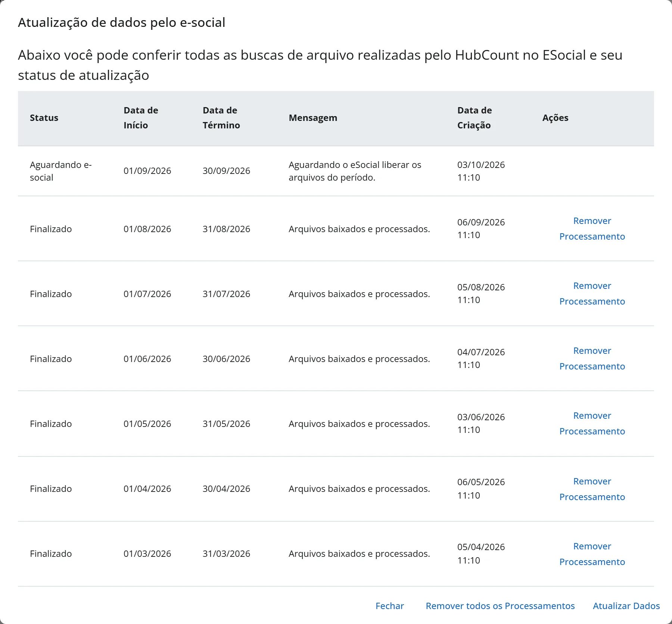
Task: Click the Status column header
Action: (44, 118)
